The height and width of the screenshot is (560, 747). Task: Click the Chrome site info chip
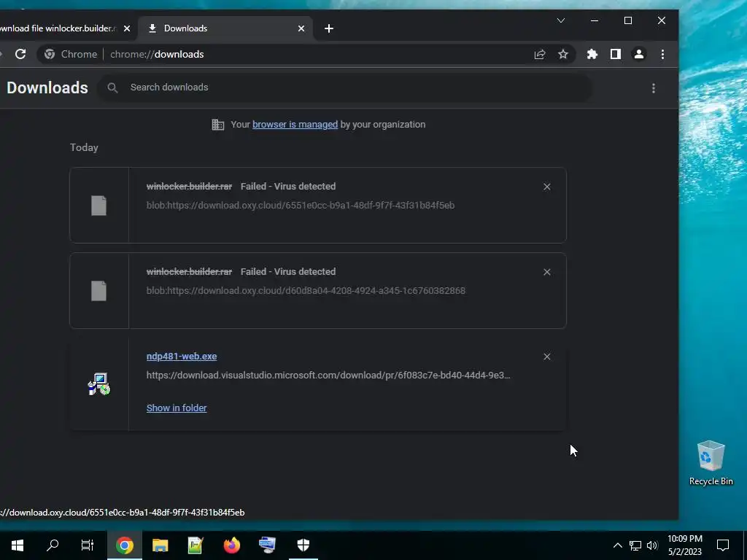click(x=71, y=54)
